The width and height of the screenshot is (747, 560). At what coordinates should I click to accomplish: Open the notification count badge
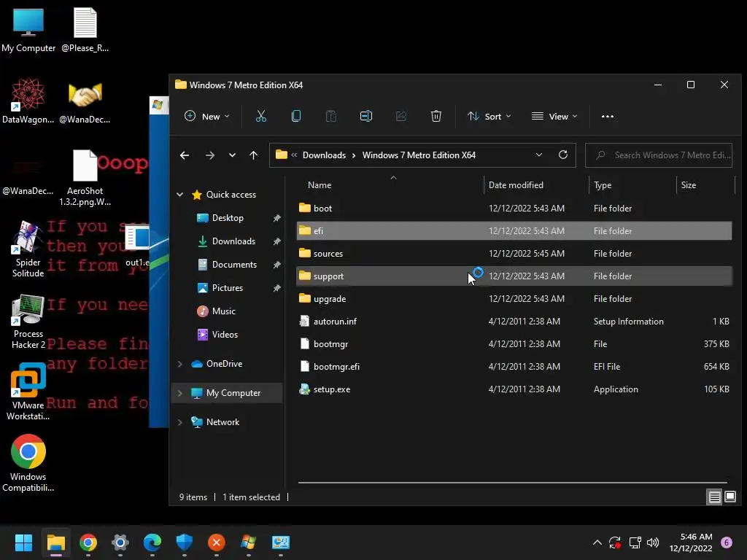(727, 542)
